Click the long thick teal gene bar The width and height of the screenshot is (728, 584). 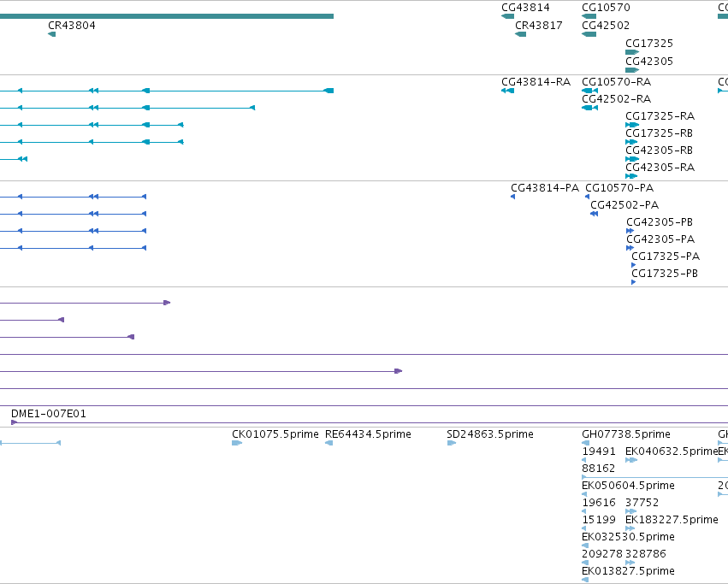pyautogui.click(x=167, y=16)
